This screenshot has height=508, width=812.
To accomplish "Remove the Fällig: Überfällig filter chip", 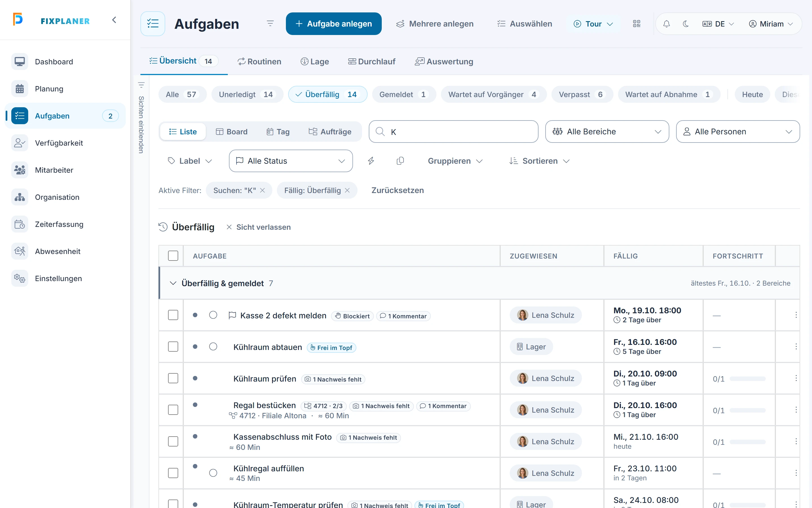I will coord(347,190).
